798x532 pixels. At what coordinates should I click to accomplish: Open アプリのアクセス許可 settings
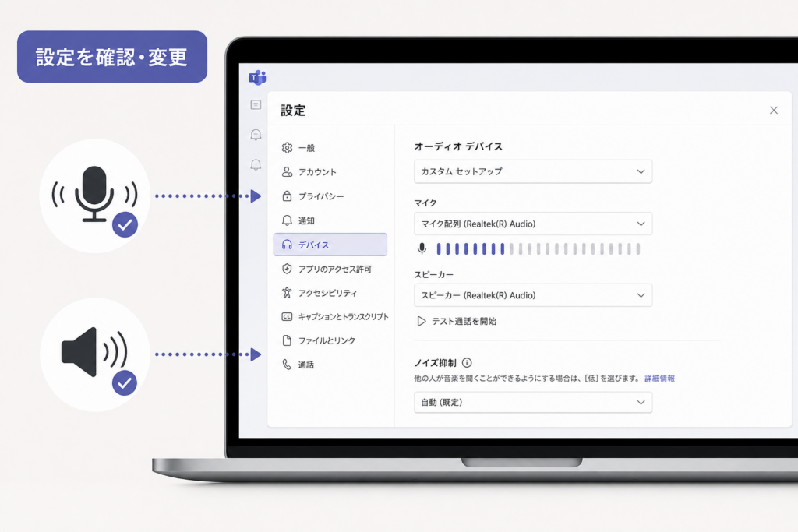click(x=330, y=269)
